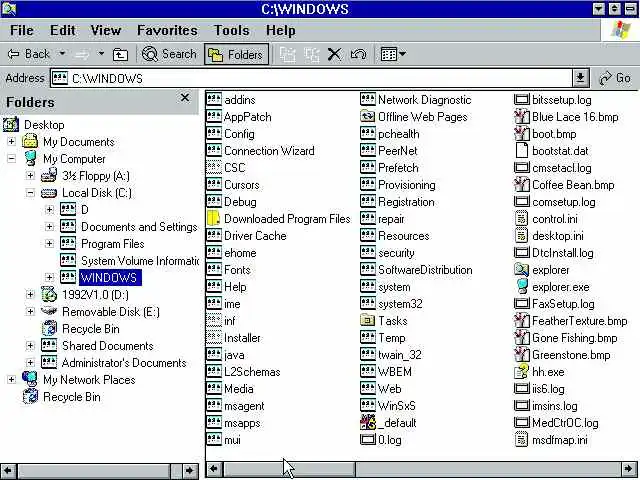This screenshot has height=480, width=640.
Task: Select System Volume Information folder
Action: [x=140, y=261]
